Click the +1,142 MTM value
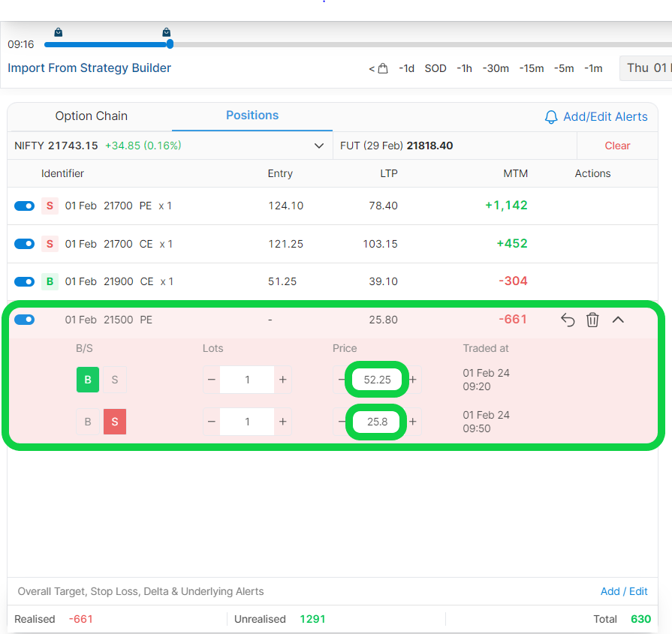 point(506,205)
